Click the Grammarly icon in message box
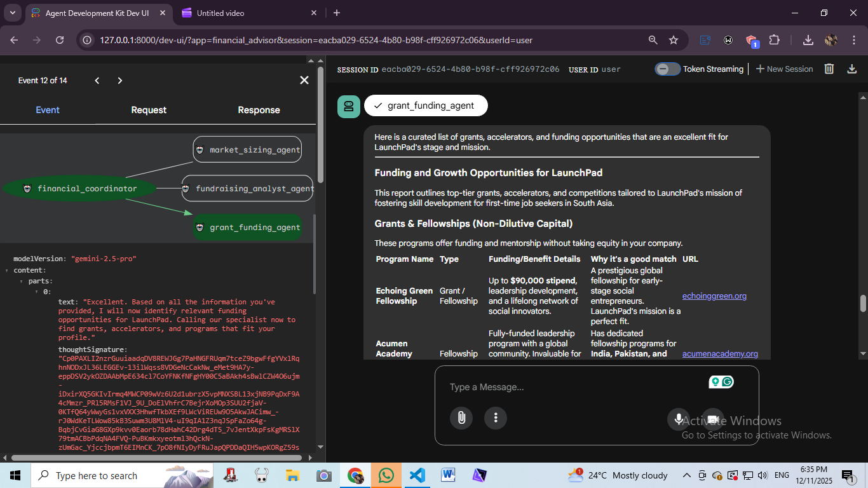 pos(728,382)
